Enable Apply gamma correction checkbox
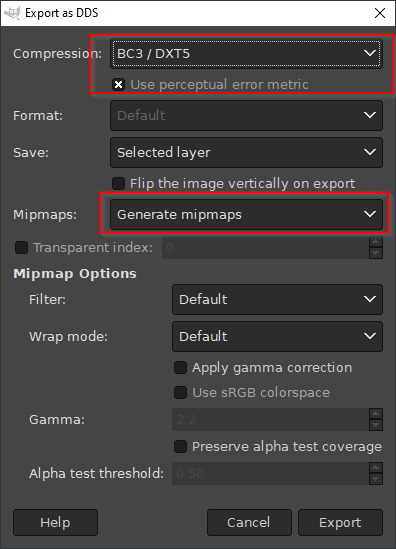The width and height of the screenshot is (396, 549). [x=180, y=368]
